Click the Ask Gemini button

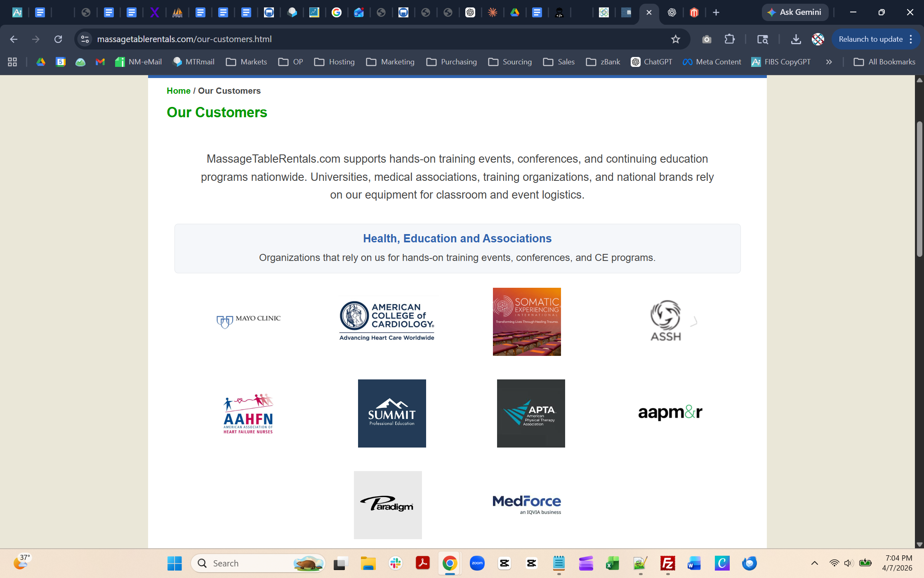[794, 12]
